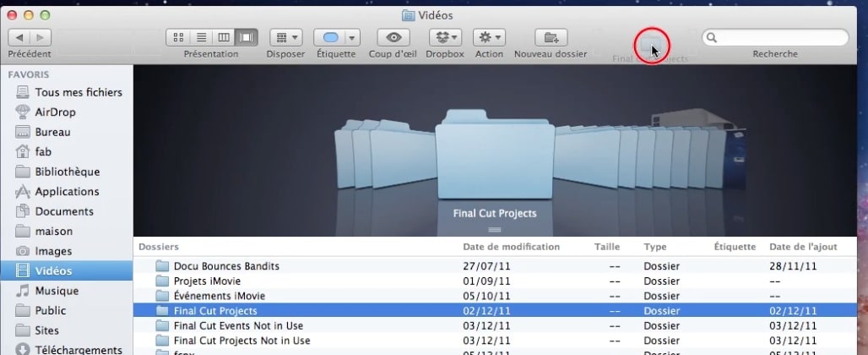Click the search magnifier icon
Screen dimensions: 868x355
[712, 38]
